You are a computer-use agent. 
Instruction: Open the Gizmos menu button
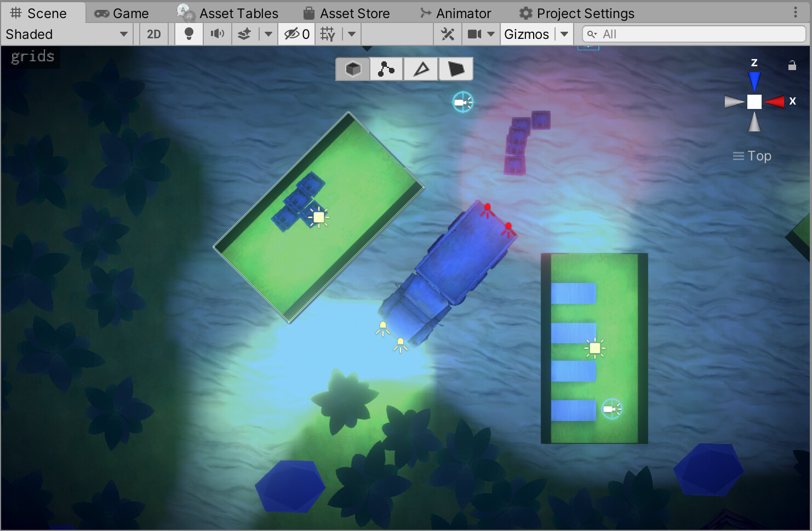coord(527,34)
